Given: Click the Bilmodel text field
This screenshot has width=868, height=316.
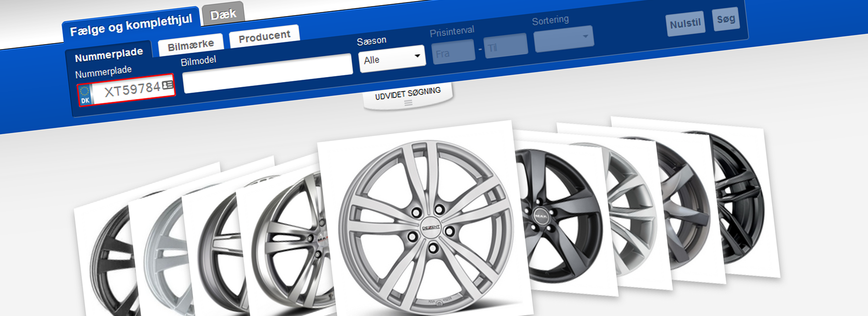Looking at the screenshot, I should [x=267, y=73].
